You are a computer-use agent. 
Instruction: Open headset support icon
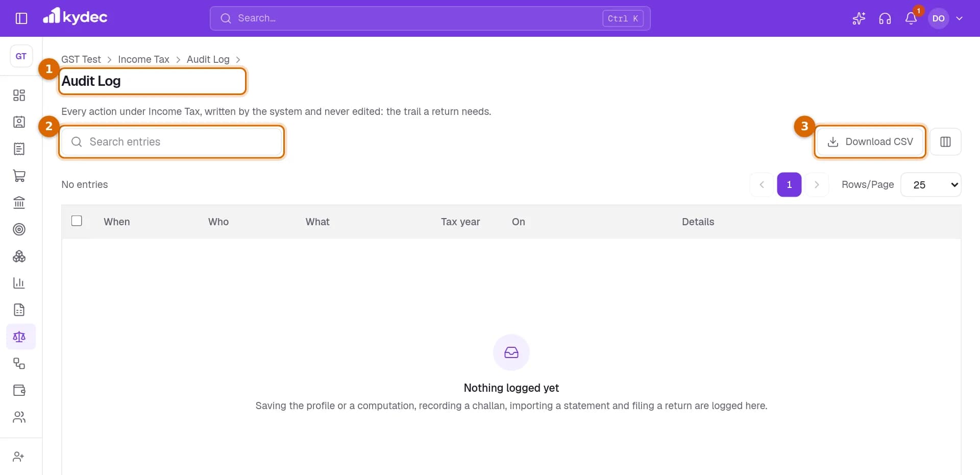(885, 18)
